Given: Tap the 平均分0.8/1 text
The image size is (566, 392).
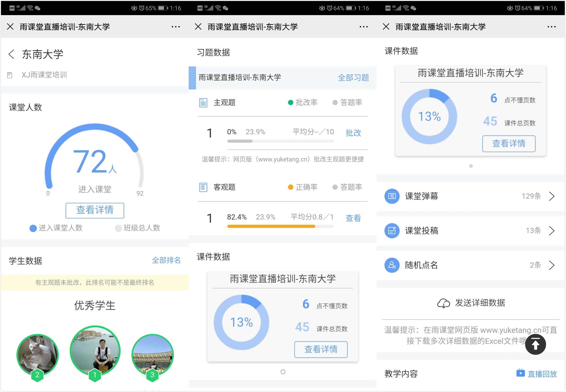Looking at the screenshot, I should (312, 217).
